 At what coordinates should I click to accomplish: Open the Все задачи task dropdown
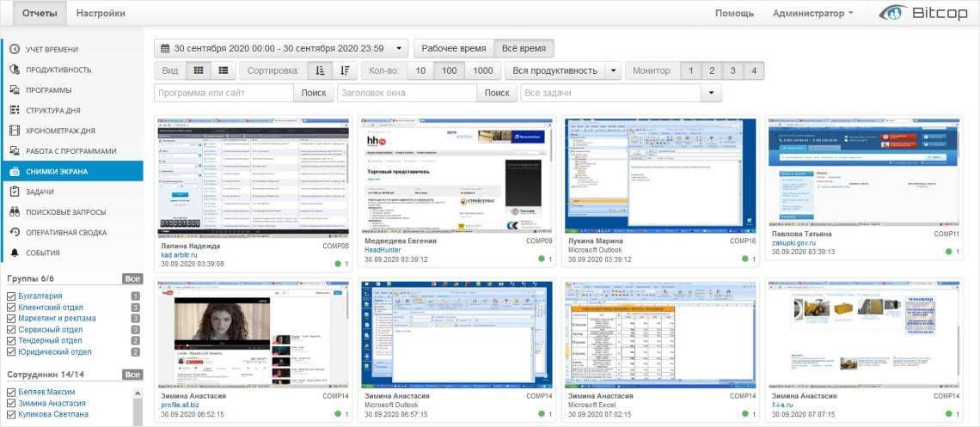click(711, 93)
